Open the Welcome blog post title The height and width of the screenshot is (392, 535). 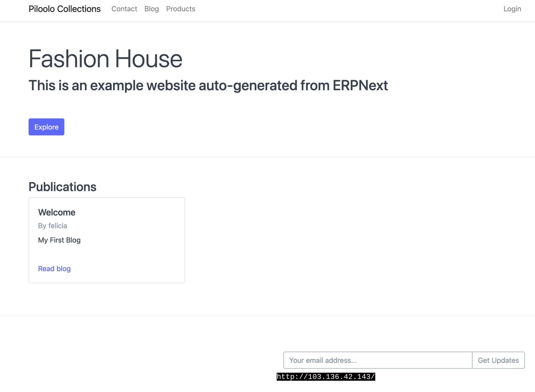click(57, 212)
